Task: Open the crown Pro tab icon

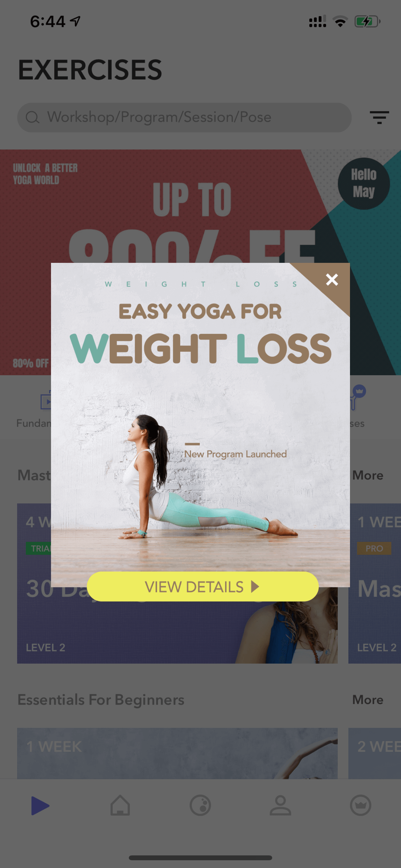Action: coord(361,806)
